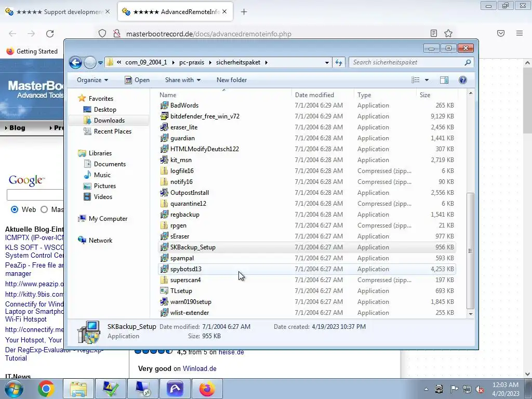Click the warn0190setup installer icon
Image resolution: width=532 pixels, height=399 pixels.
[x=164, y=302]
